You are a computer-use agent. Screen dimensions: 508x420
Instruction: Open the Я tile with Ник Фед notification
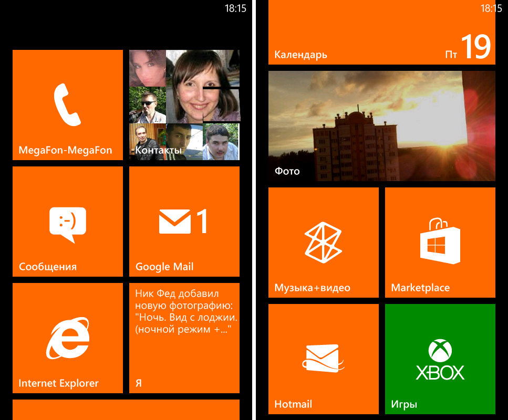[x=184, y=338]
